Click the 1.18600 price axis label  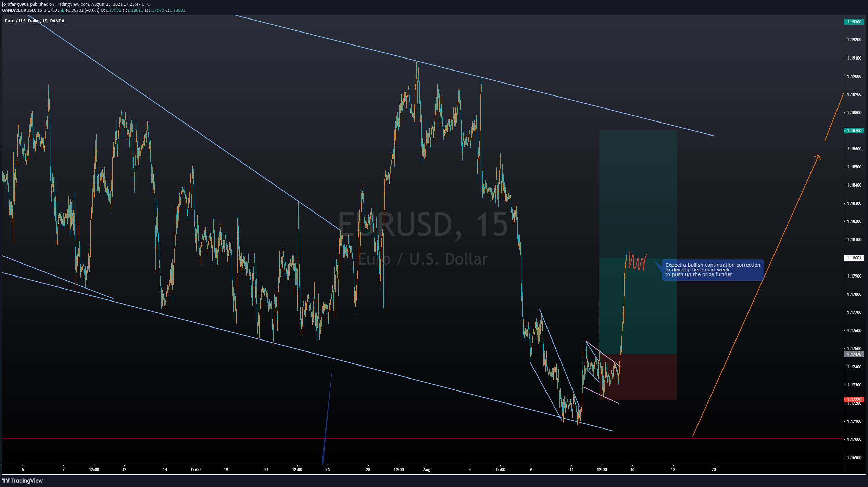coord(854,149)
